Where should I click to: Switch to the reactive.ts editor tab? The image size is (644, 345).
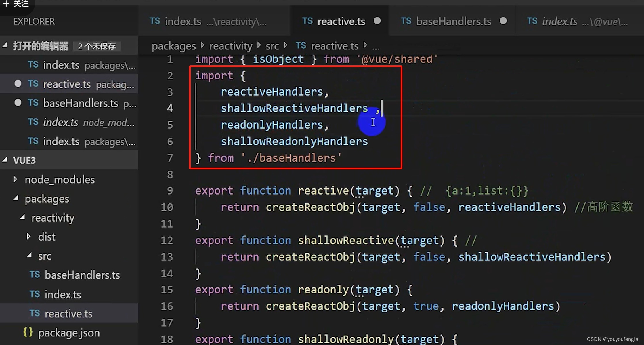click(x=341, y=22)
